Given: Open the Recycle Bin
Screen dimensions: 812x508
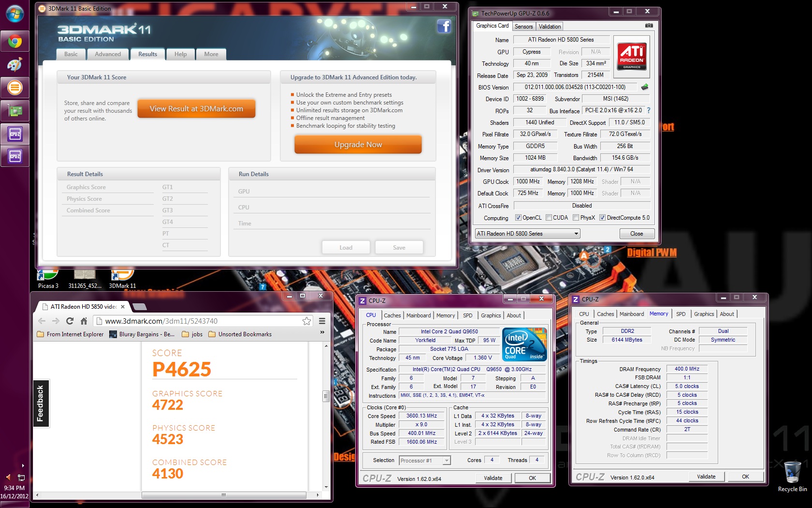Looking at the screenshot, I should click(x=792, y=477).
